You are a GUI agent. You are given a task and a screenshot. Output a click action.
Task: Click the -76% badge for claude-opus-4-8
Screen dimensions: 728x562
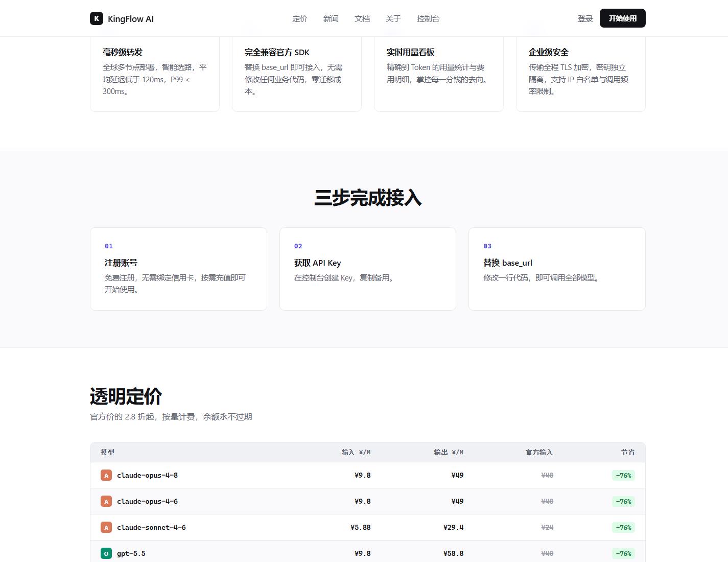[623, 476]
